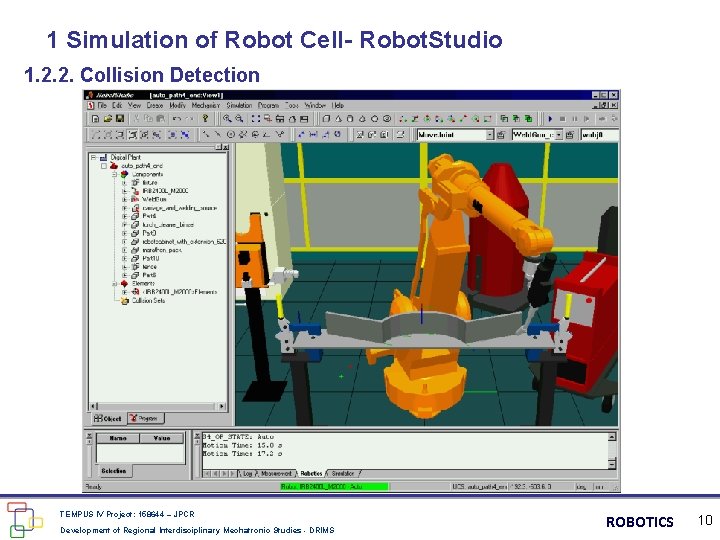
Task: Switch to the Object browser tab
Action: (x=107, y=418)
